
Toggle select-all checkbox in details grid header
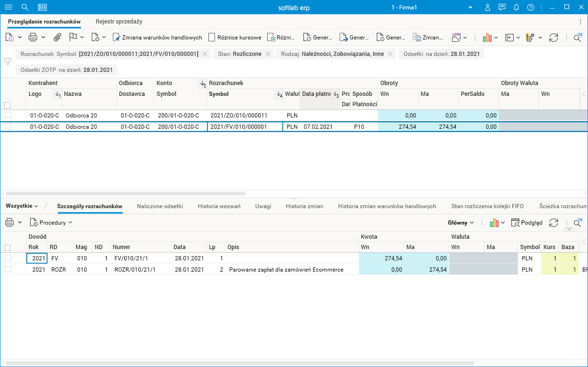(7, 248)
